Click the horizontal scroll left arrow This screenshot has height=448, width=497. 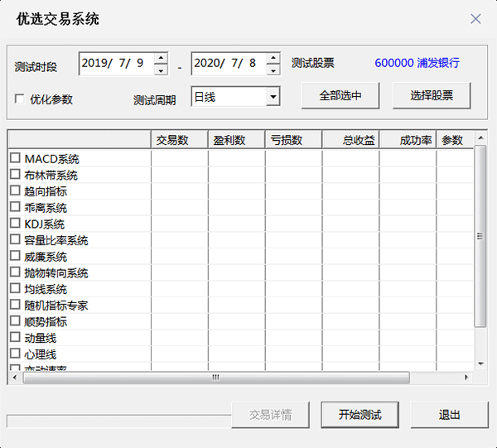click(15, 378)
